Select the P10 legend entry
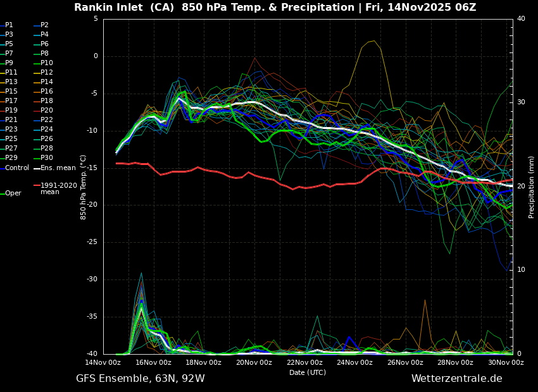This screenshot has height=392, width=538. [46, 63]
